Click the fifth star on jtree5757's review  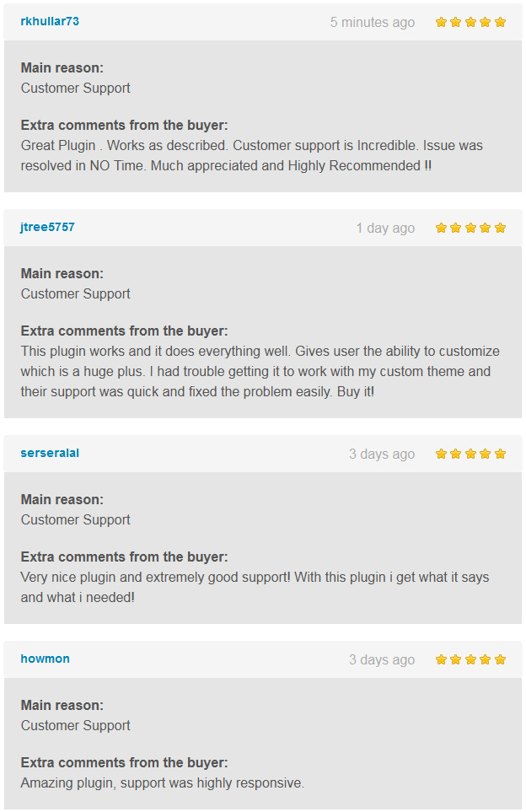click(x=501, y=227)
